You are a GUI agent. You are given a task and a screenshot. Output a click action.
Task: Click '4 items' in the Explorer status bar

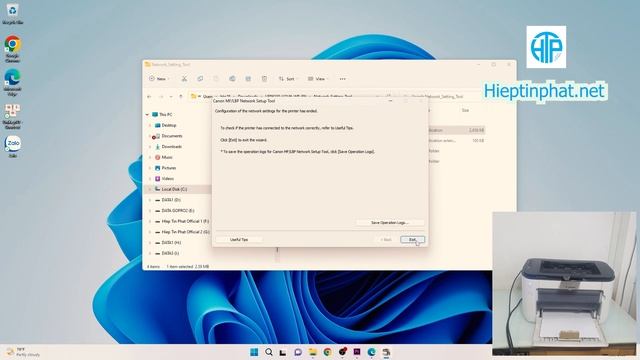point(153,267)
